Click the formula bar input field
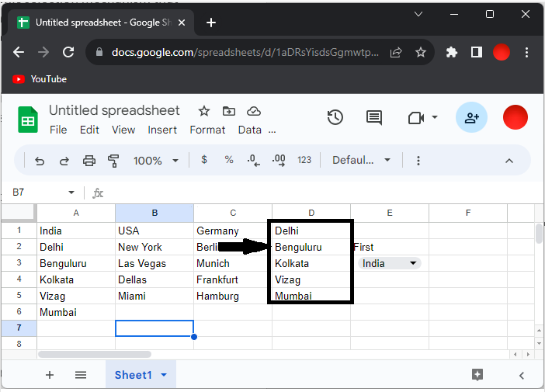Screen dimensions: 545x392 coord(311,193)
